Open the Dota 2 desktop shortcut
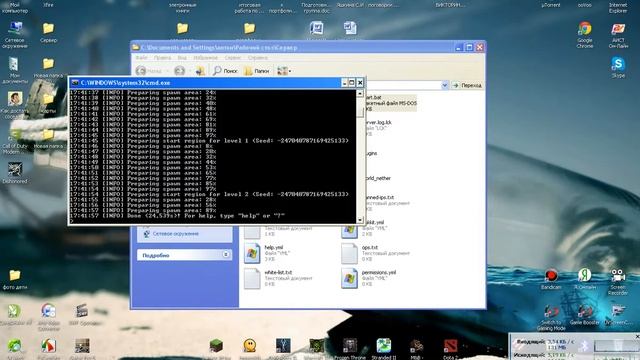 coord(450,349)
